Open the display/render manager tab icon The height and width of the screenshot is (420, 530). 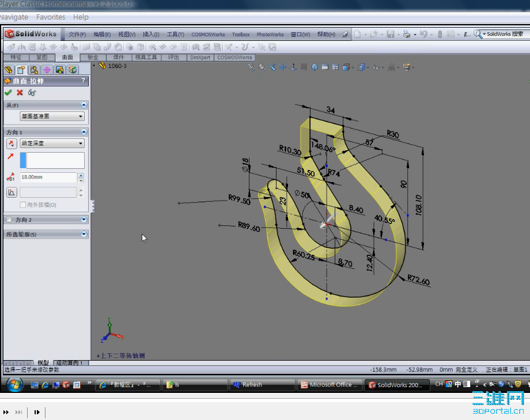(59, 70)
